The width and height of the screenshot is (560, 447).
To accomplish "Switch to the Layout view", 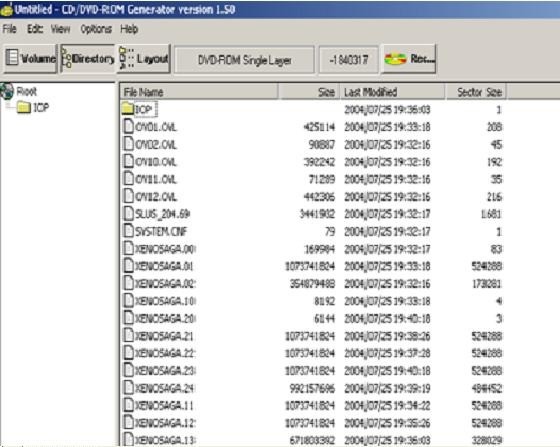I will point(144,59).
